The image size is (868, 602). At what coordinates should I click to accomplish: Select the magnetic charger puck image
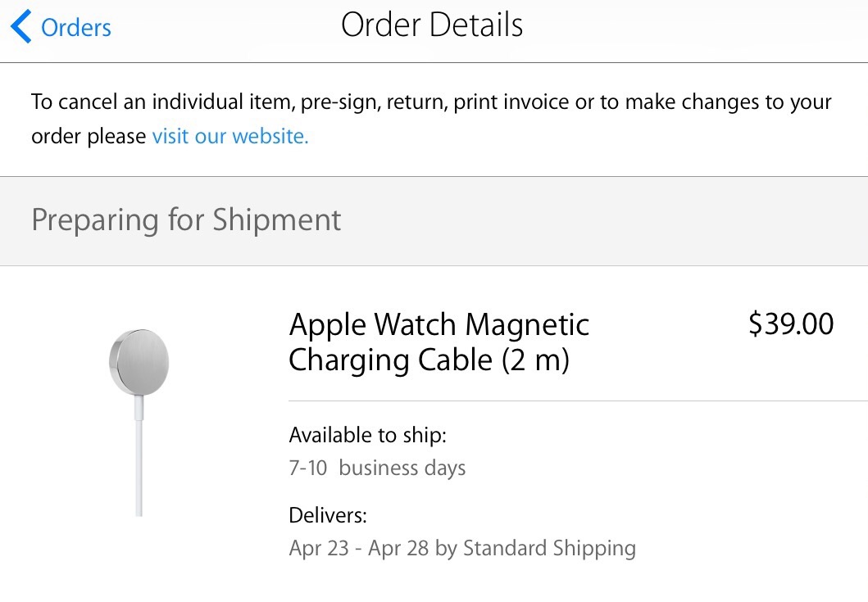139,362
